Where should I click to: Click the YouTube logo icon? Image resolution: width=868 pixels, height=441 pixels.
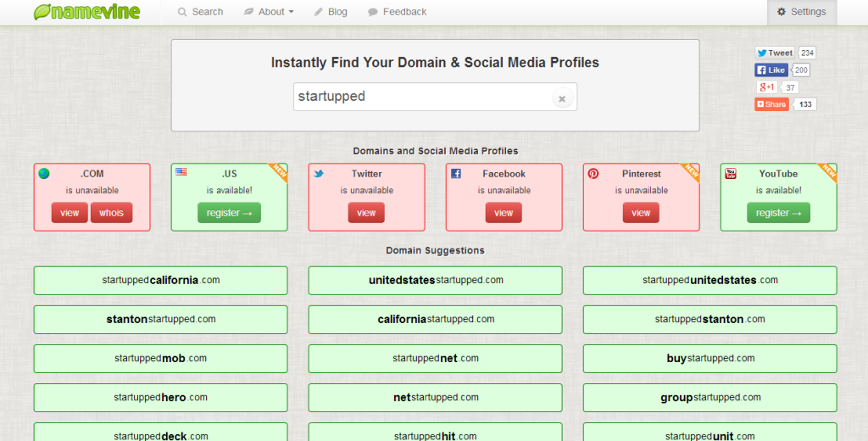[731, 174]
